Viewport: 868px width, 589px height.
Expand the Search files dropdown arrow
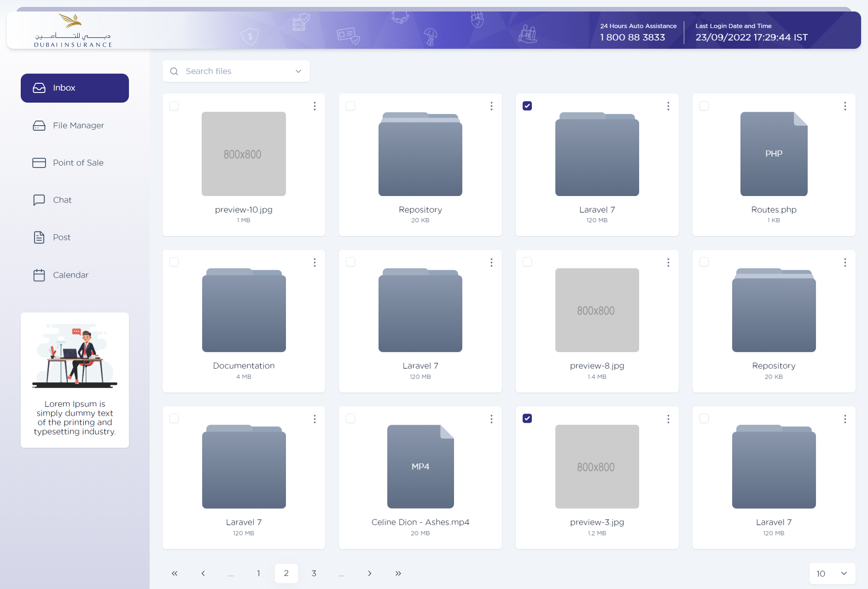click(298, 71)
